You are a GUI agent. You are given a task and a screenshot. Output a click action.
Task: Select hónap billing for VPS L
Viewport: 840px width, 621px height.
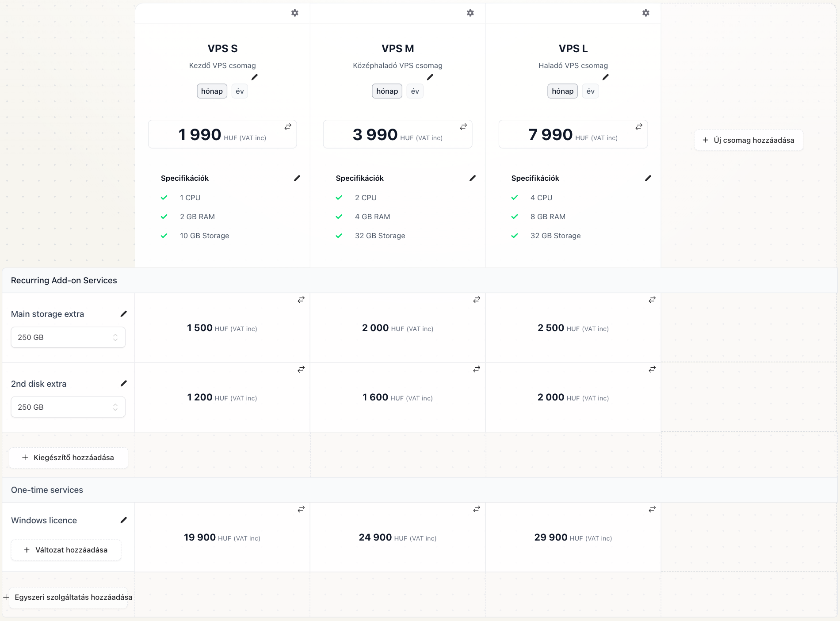click(563, 91)
